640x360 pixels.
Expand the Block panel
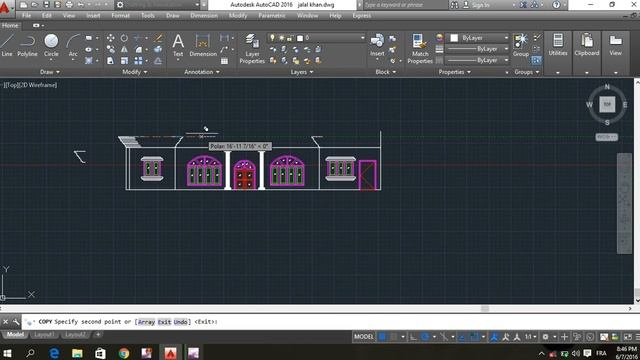coord(386,72)
